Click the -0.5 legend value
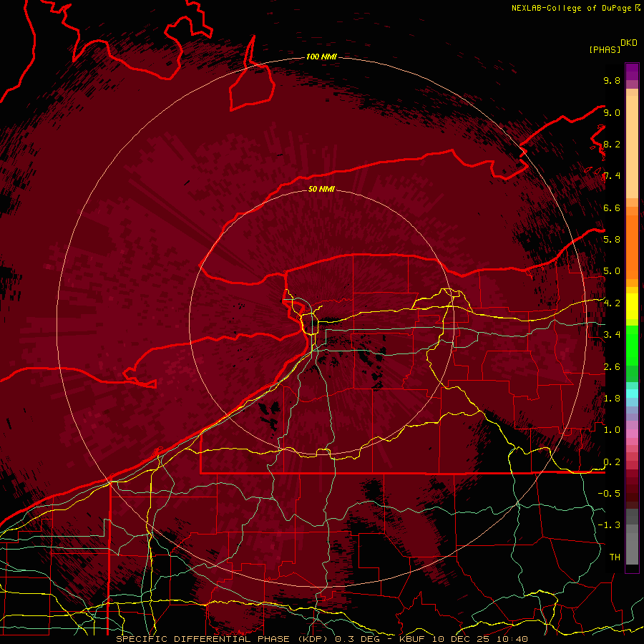 tap(609, 494)
